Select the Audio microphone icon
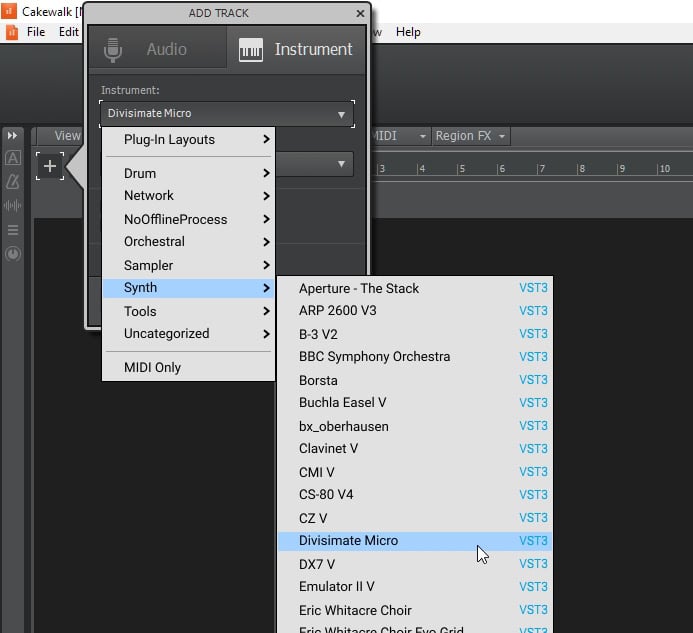Image resolution: width=693 pixels, height=633 pixels. pos(113,50)
